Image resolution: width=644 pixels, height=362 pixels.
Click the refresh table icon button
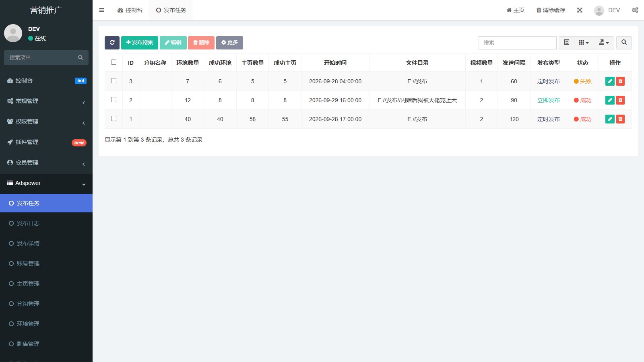pos(112,43)
